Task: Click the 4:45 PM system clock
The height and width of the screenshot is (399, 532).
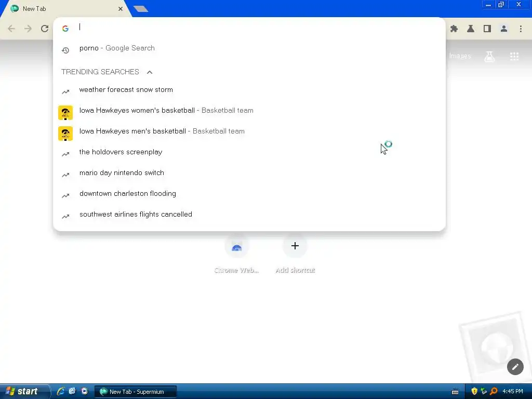Action: pyautogui.click(x=513, y=392)
